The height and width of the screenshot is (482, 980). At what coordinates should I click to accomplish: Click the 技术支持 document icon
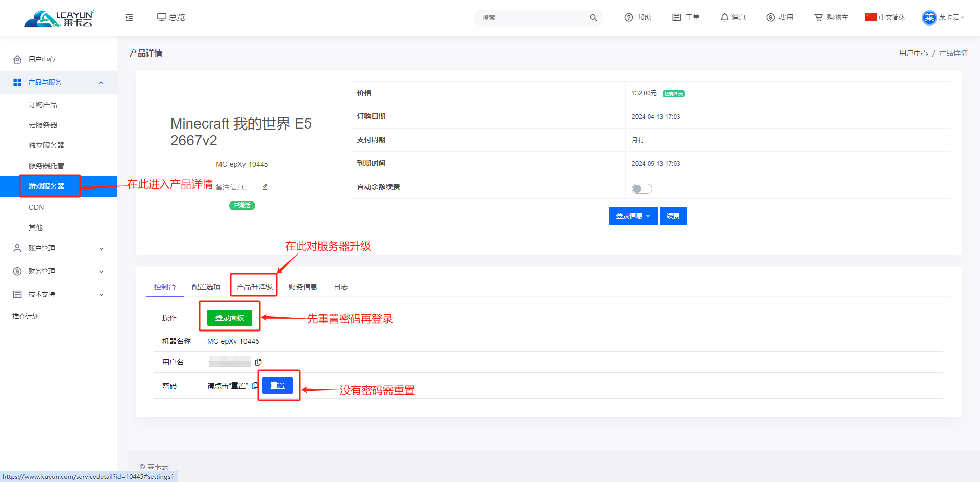17,294
